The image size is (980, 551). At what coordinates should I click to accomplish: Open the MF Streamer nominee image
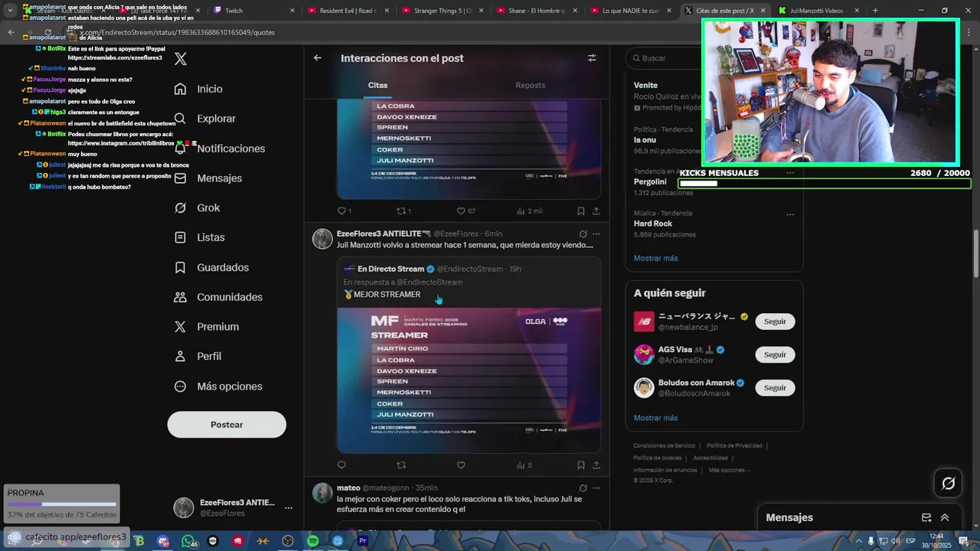[469, 380]
